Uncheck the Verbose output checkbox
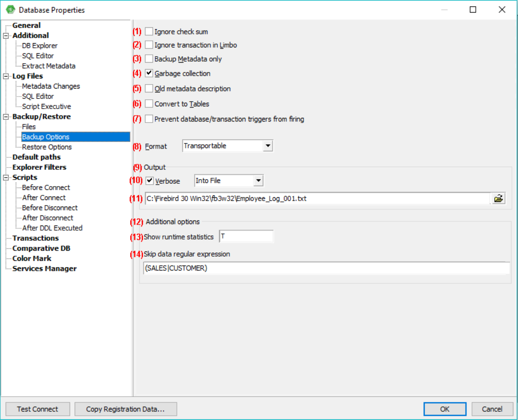Viewport: 518px width, 420px height. 149,181
